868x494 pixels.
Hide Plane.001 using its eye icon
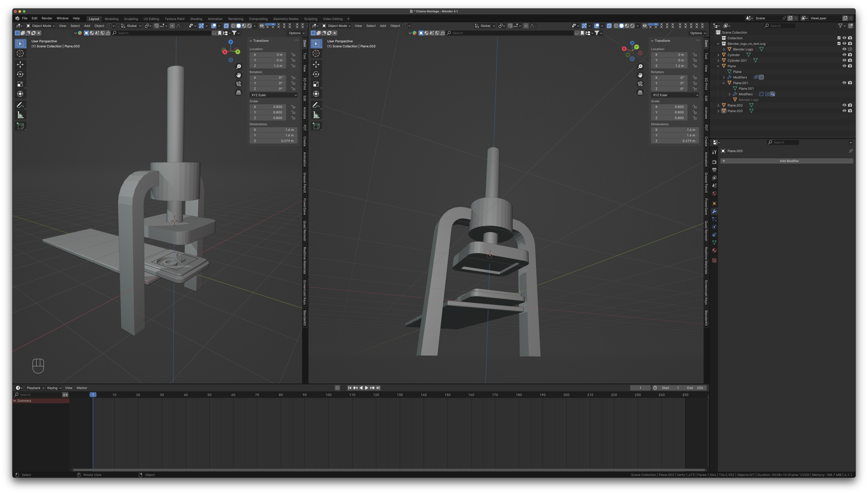tap(844, 83)
